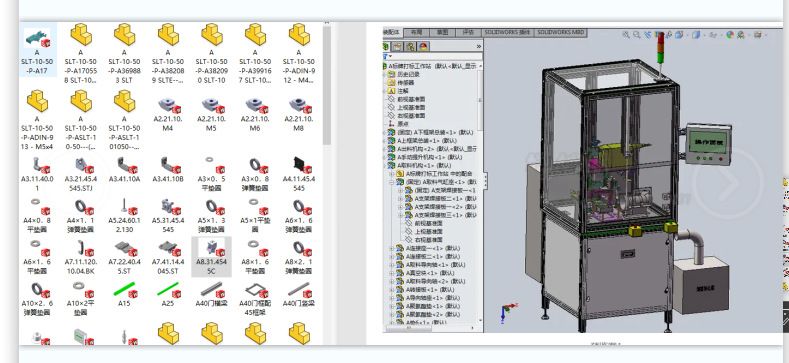Switch to the 评估 tab

coord(468,32)
